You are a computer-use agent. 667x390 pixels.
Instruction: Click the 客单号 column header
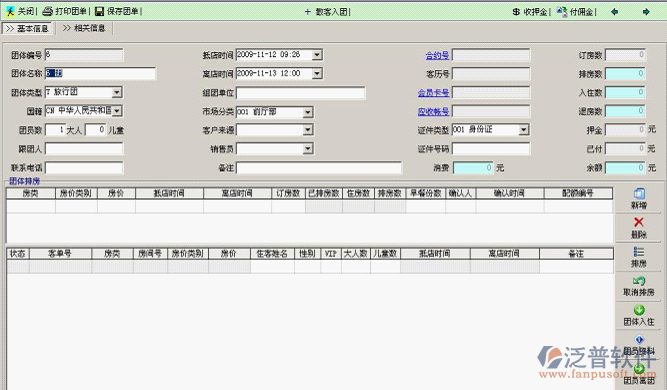[x=60, y=253]
